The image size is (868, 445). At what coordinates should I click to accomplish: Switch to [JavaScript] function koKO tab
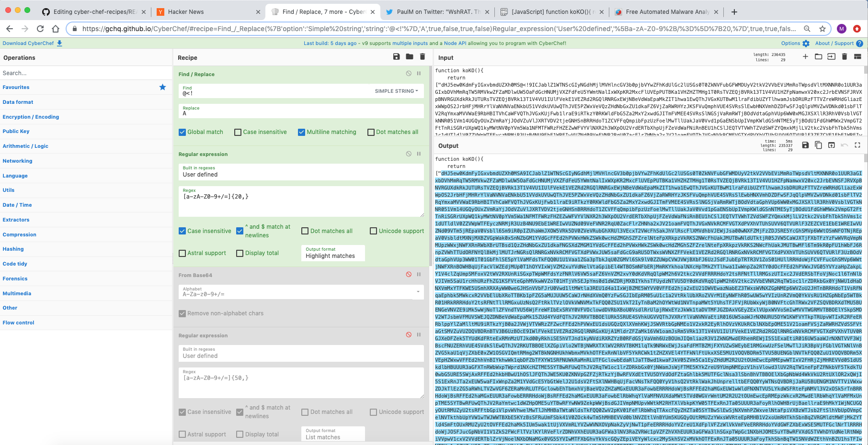[552, 11]
